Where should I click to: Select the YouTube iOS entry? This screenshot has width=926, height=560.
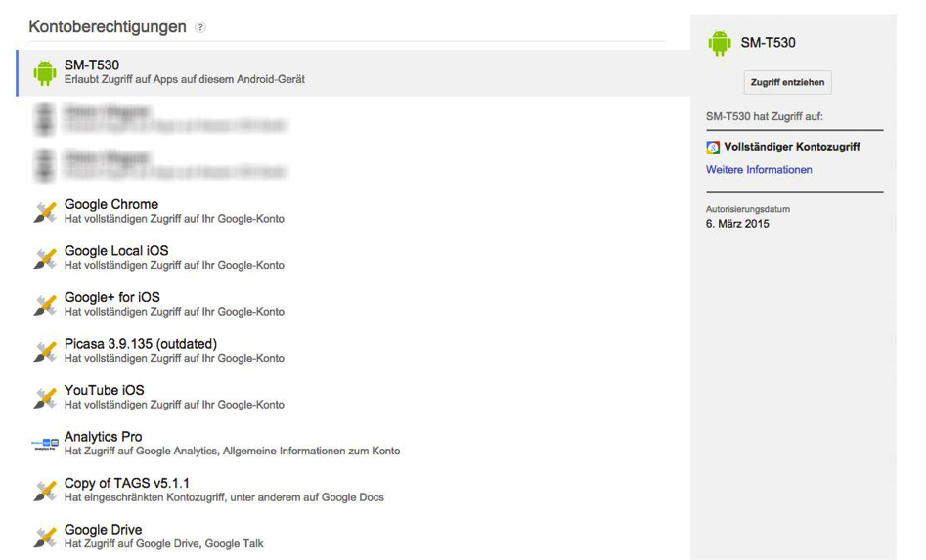click(353, 398)
